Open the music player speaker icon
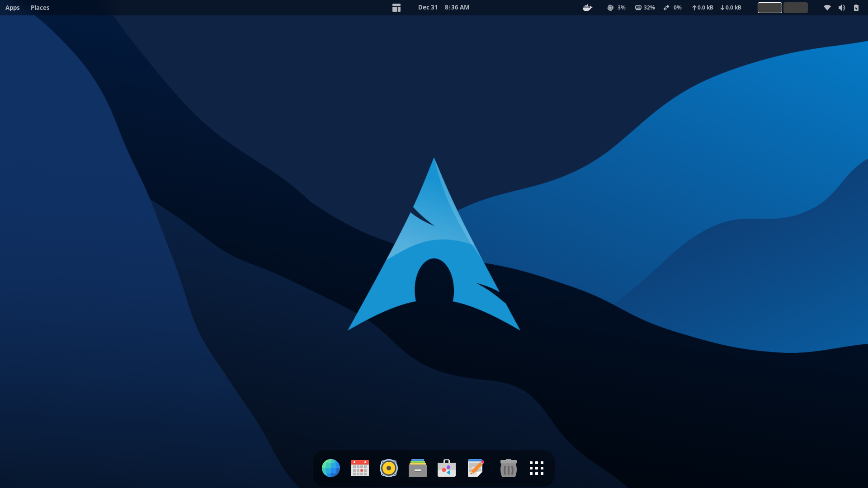The image size is (868, 488). click(388, 468)
